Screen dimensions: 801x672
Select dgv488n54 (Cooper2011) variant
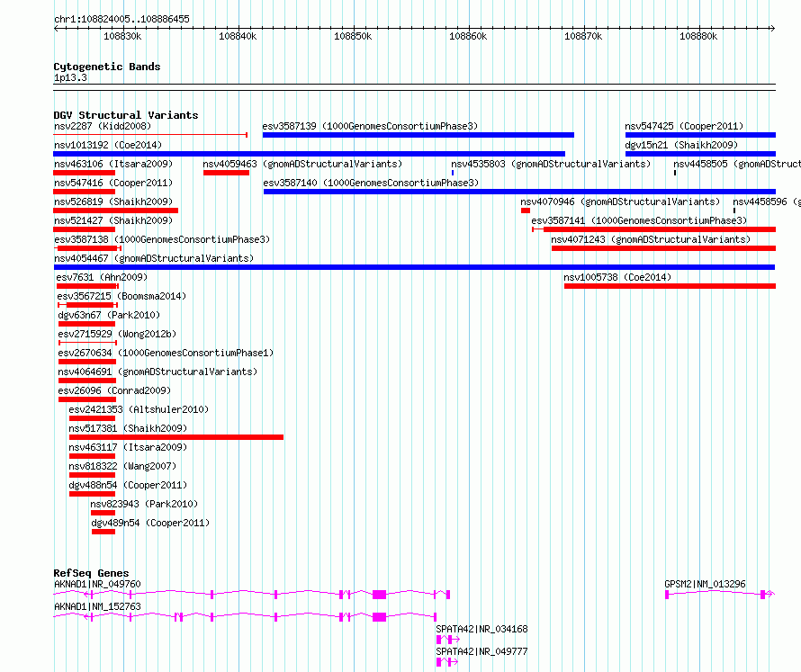tap(128, 485)
